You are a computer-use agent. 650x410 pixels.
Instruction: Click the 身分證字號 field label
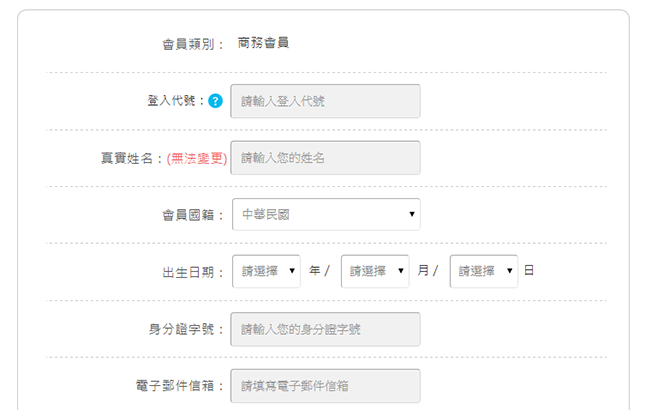pos(182,329)
